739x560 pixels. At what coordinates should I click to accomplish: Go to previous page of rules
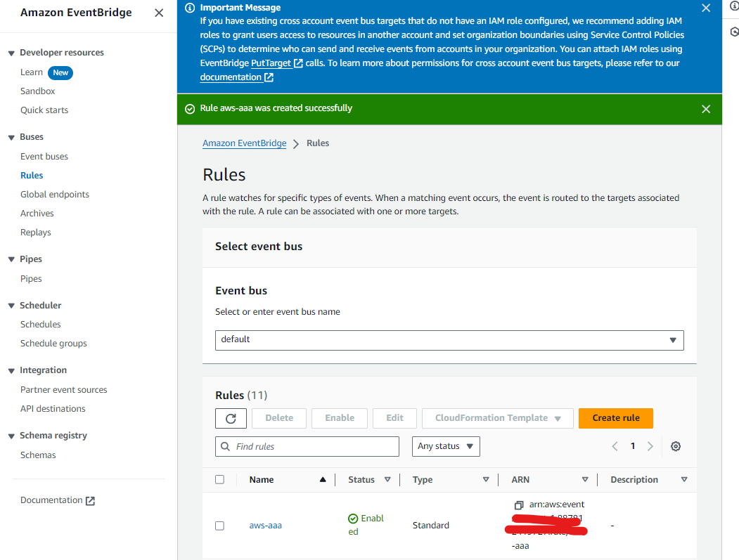coord(615,446)
